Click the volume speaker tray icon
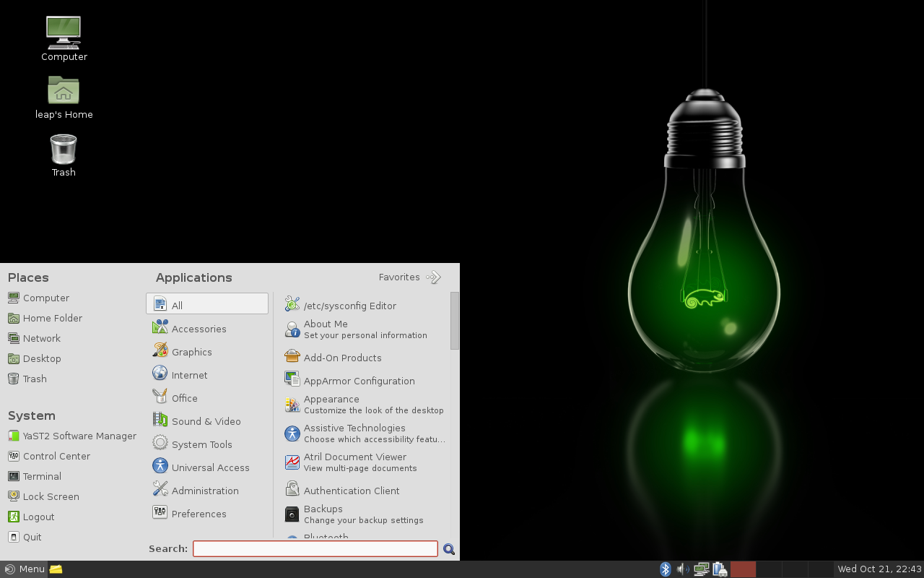 point(682,569)
